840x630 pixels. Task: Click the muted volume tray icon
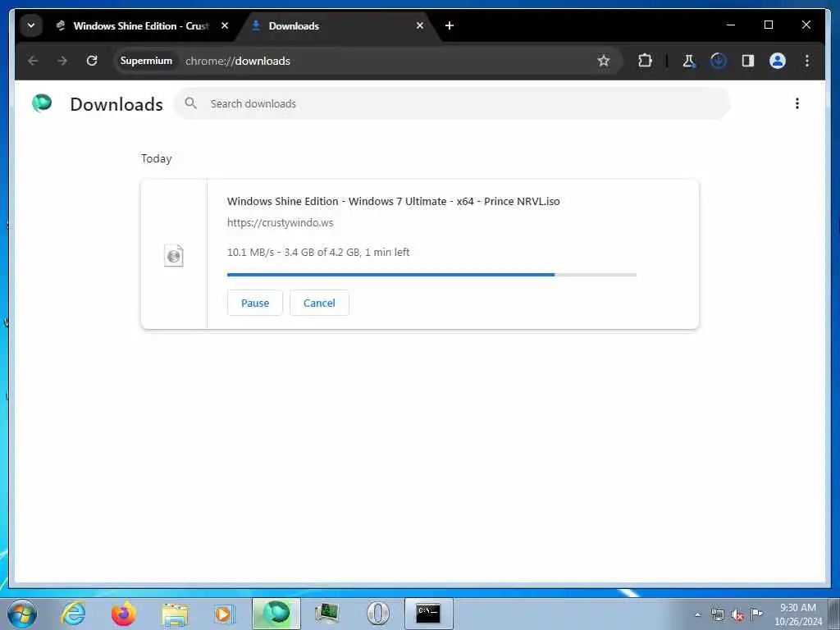(737, 614)
